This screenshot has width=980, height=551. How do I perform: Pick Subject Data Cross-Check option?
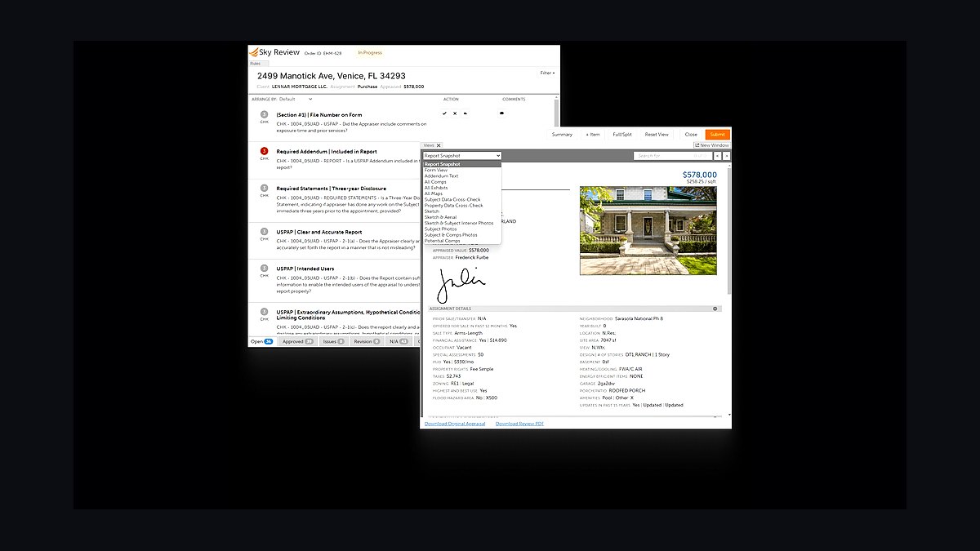(462, 199)
